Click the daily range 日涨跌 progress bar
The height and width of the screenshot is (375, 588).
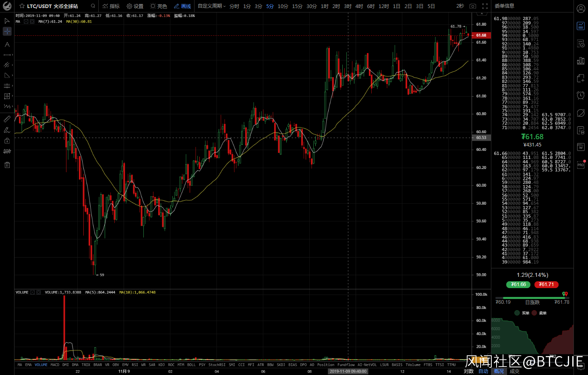click(x=532, y=298)
